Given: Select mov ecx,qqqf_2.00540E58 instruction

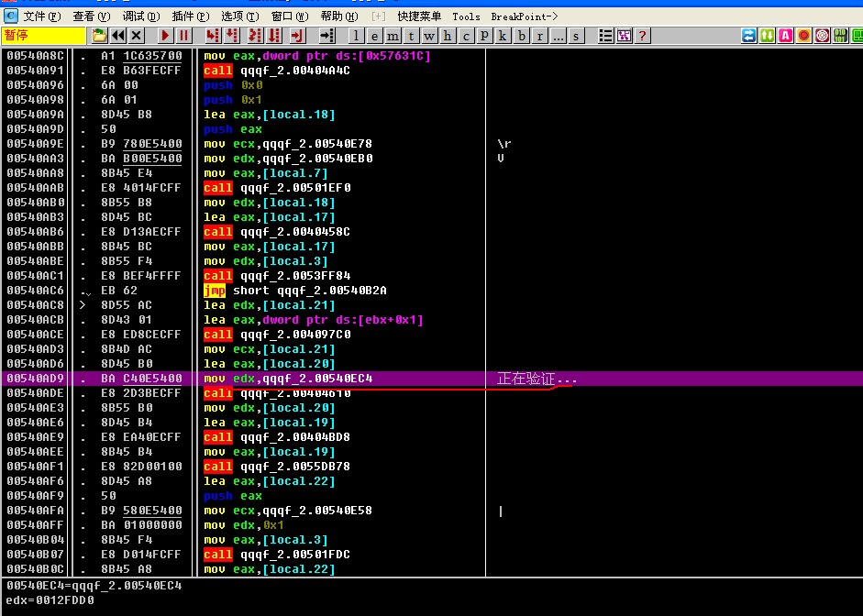Looking at the screenshot, I should 288,511.
